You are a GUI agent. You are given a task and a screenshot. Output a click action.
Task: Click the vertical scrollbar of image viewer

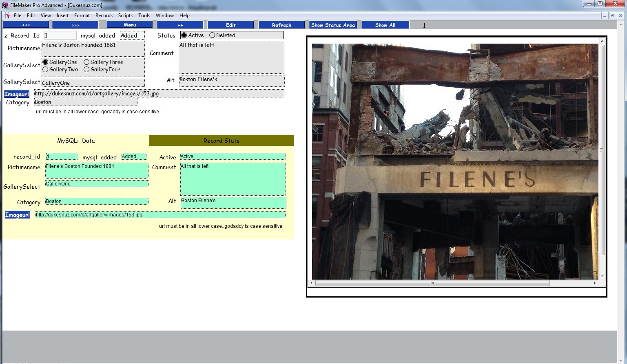point(602,150)
